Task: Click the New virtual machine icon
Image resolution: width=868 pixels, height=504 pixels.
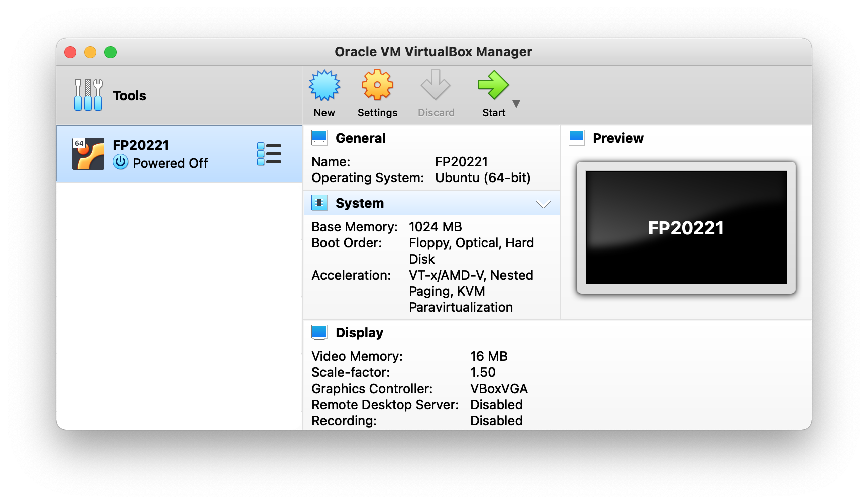Action: click(x=324, y=86)
